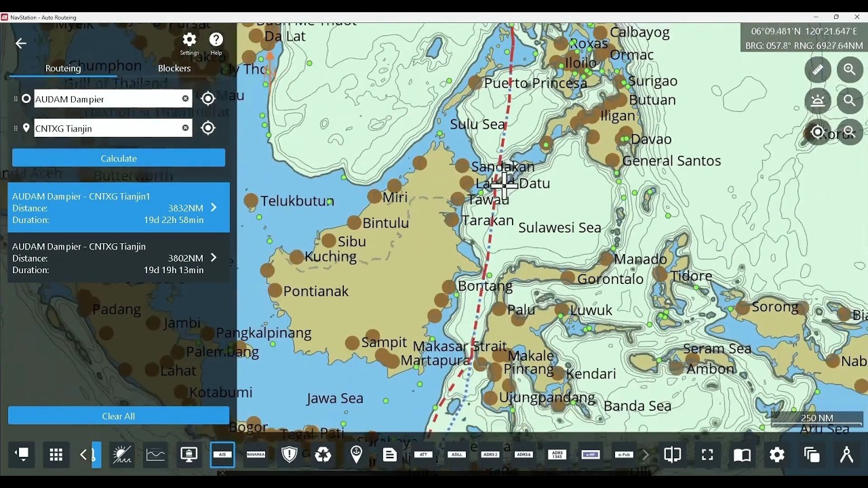Open the apps grid menu
The width and height of the screenshot is (868, 488).
(56, 455)
